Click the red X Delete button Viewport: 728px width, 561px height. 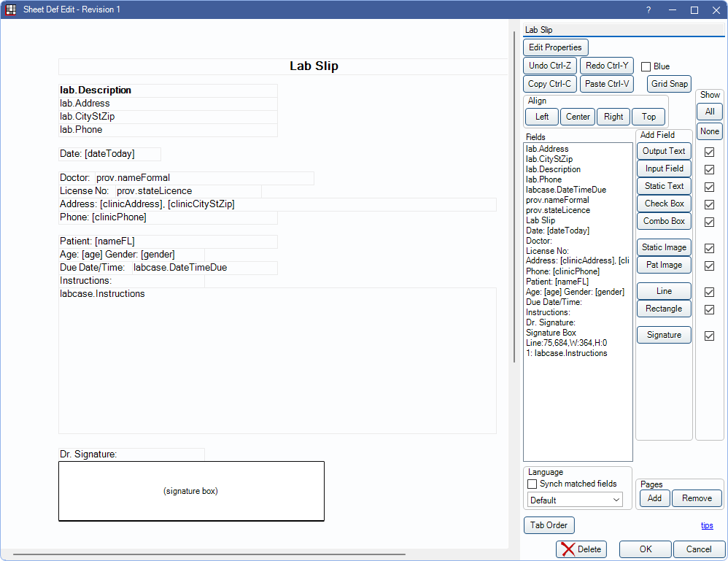point(581,549)
